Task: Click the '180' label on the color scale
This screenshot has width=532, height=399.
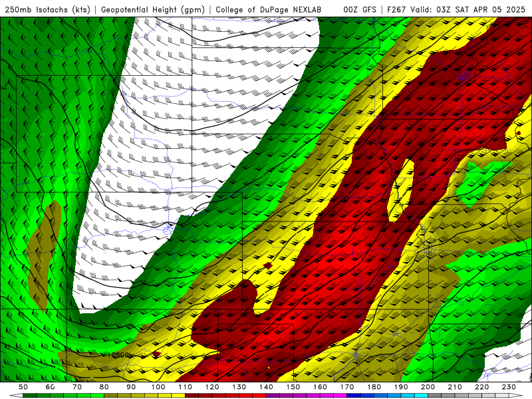Action: click(x=374, y=387)
